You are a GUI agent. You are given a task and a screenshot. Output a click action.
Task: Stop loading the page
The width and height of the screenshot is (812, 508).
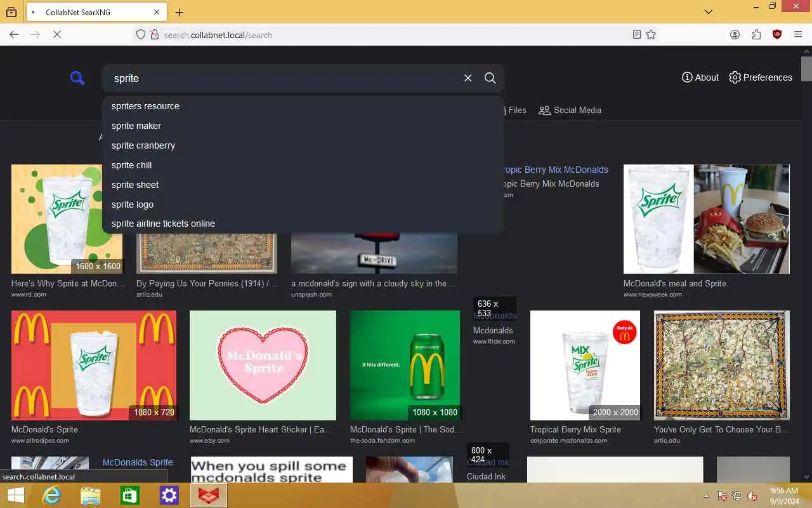[57, 34]
